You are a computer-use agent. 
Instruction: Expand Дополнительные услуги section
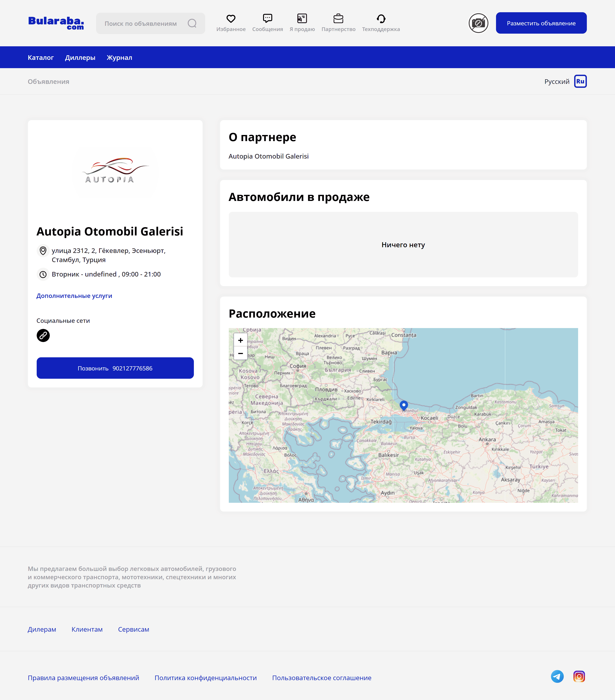[74, 296]
